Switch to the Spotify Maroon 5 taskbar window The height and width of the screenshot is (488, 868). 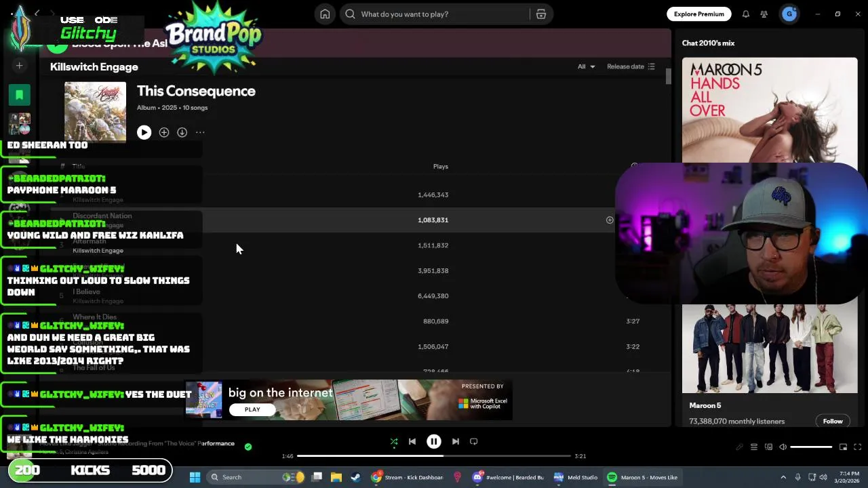click(642, 477)
